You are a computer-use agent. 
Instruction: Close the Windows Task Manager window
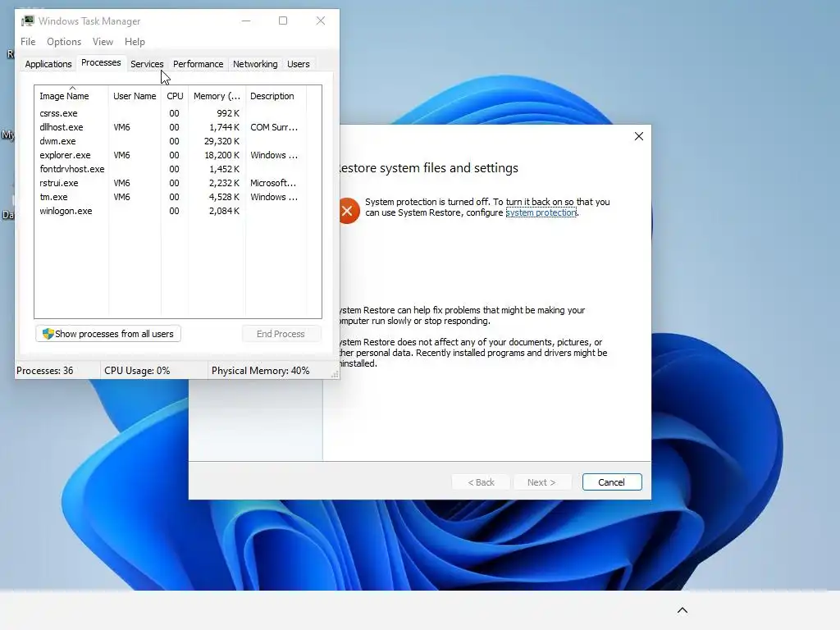(x=321, y=21)
